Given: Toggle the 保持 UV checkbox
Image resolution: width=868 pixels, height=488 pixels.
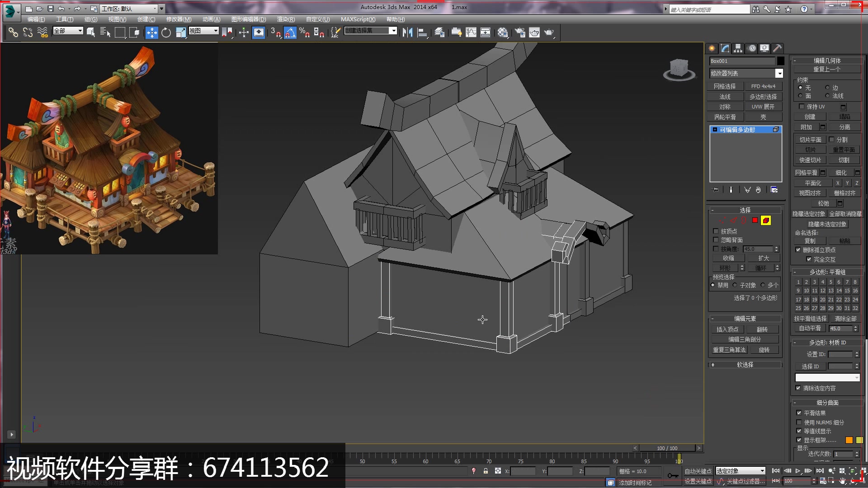Looking at the screenshot, I should click(x=802, y=107).
